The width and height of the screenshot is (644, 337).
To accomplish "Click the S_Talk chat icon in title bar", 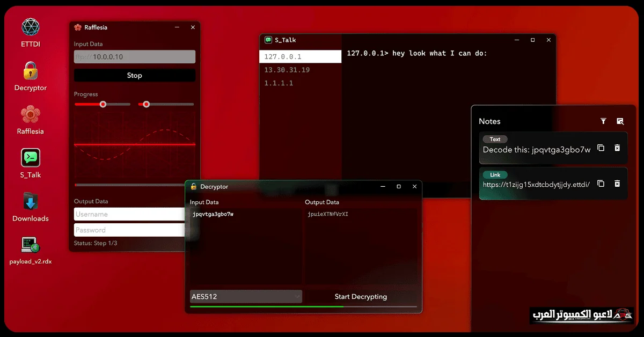I will pyautogui.click(x=268, y=40).
